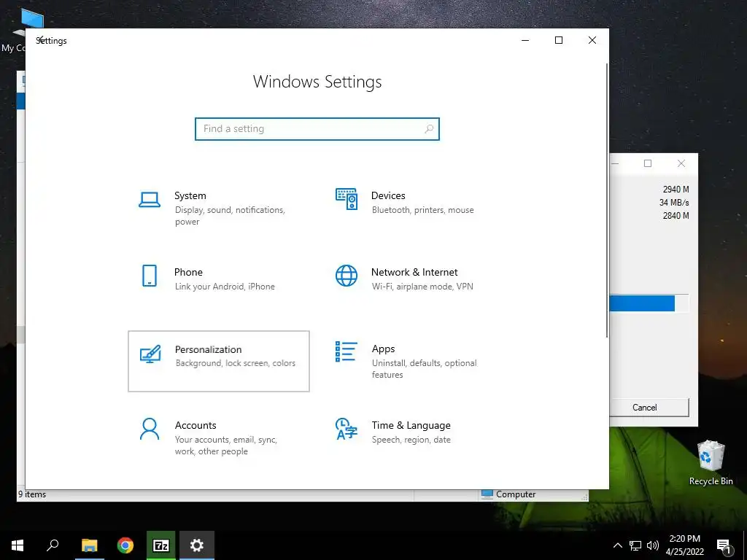747x560 pixels.
Task: Open the Personalization category
Action: pos(219,362)
